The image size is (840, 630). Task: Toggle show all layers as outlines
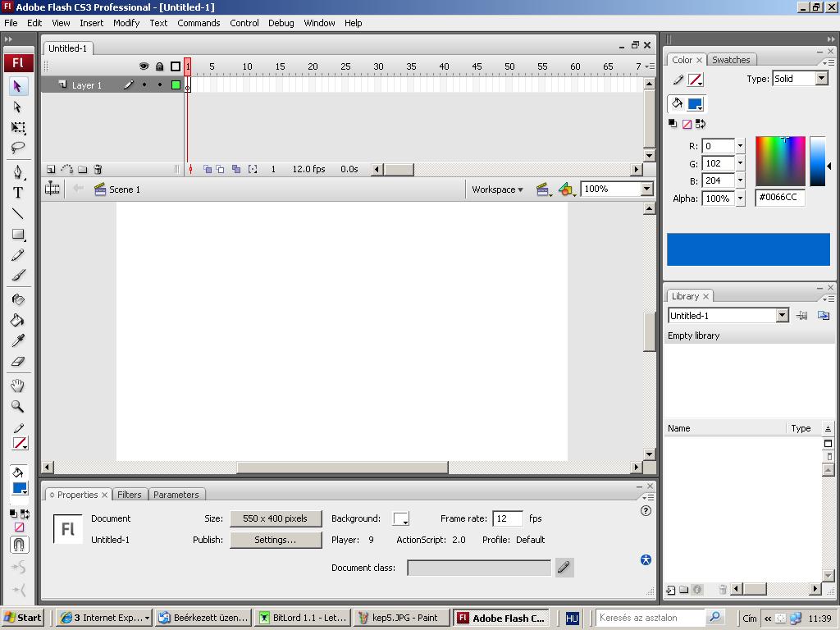point(176,66)
